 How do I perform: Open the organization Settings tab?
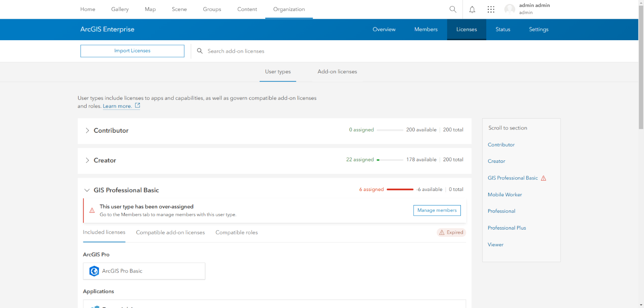coord(539,29)
